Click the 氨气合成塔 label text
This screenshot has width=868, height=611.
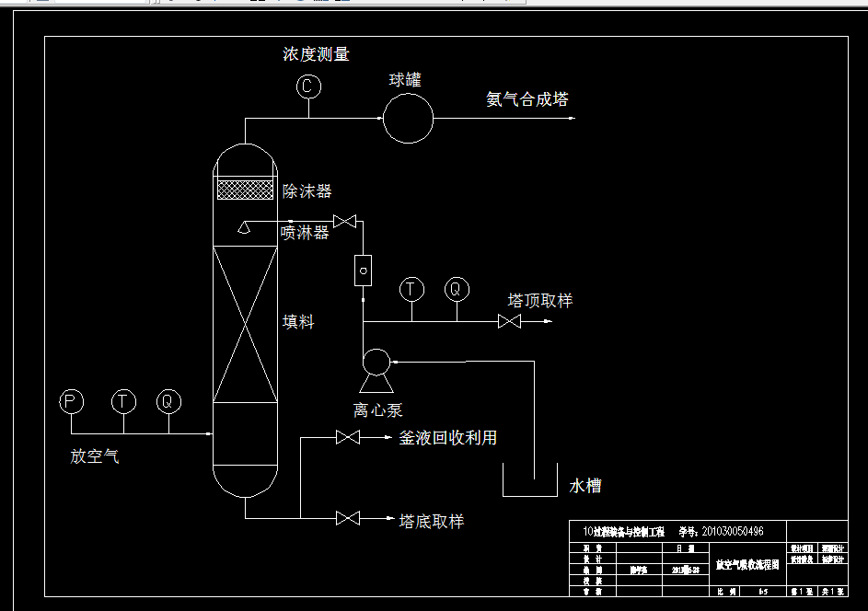click(x=527, y=98)
